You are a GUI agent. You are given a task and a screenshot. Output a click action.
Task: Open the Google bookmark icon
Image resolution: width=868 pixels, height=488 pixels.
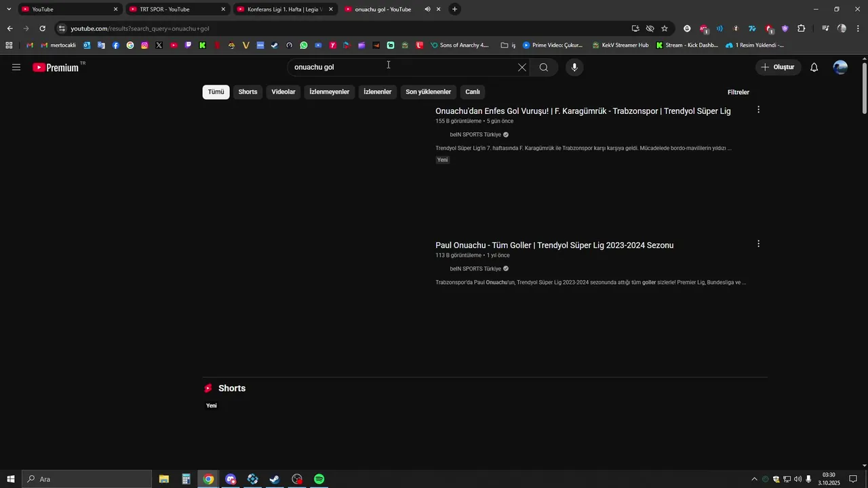[130, 45]
